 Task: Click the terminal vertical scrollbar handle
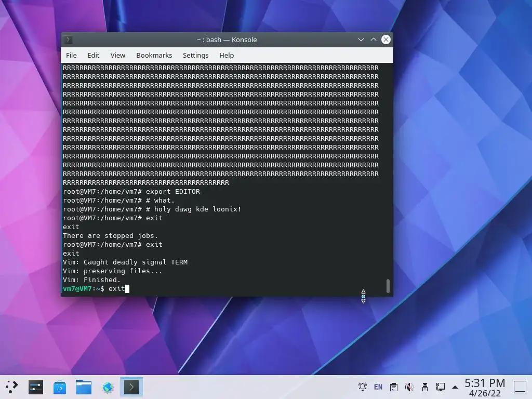tap(388, 286)
